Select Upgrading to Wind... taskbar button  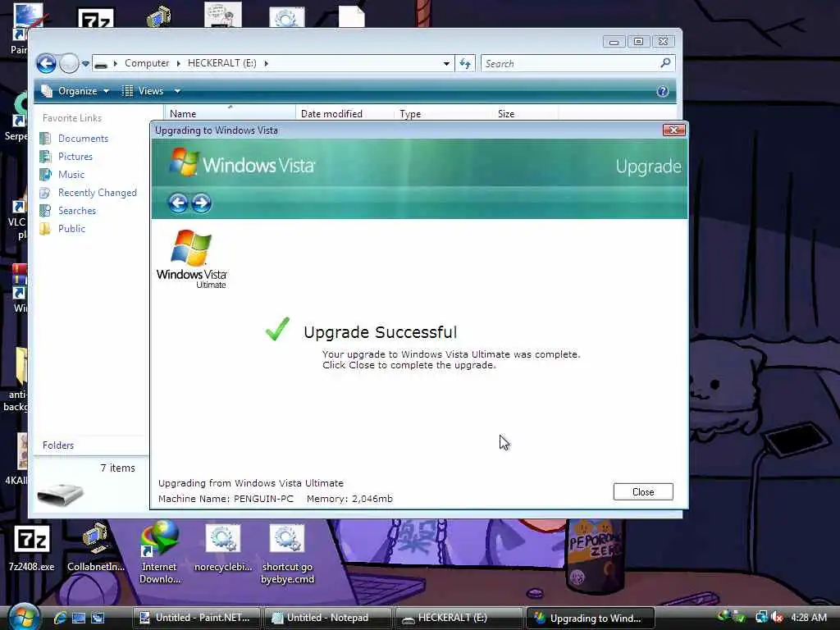(x=590, y=618)
